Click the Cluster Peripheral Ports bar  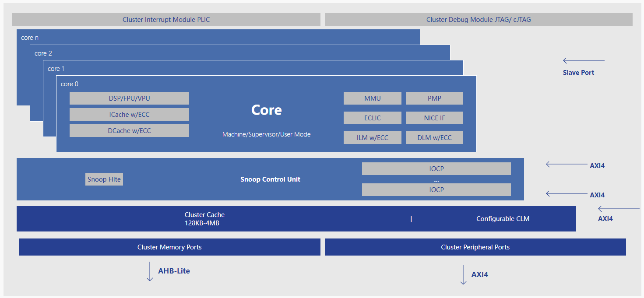(475, 247)
